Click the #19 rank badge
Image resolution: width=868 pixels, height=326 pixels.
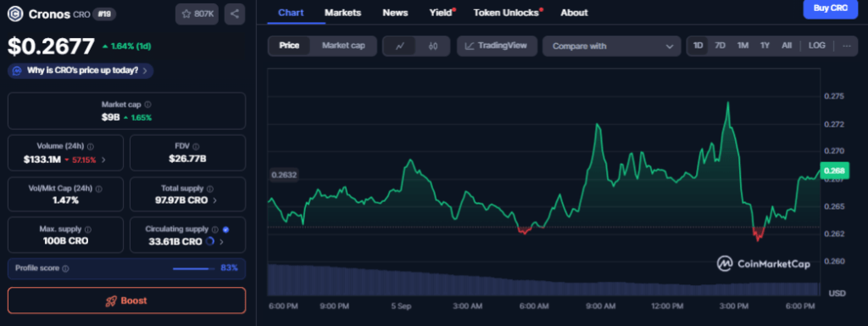click(x=104, y=14)
